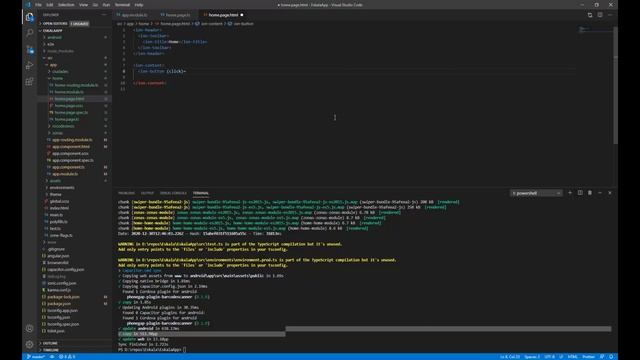Select the home.page.html editor tab
Screen dimensions: 640x360
click(x=223, y=15)
